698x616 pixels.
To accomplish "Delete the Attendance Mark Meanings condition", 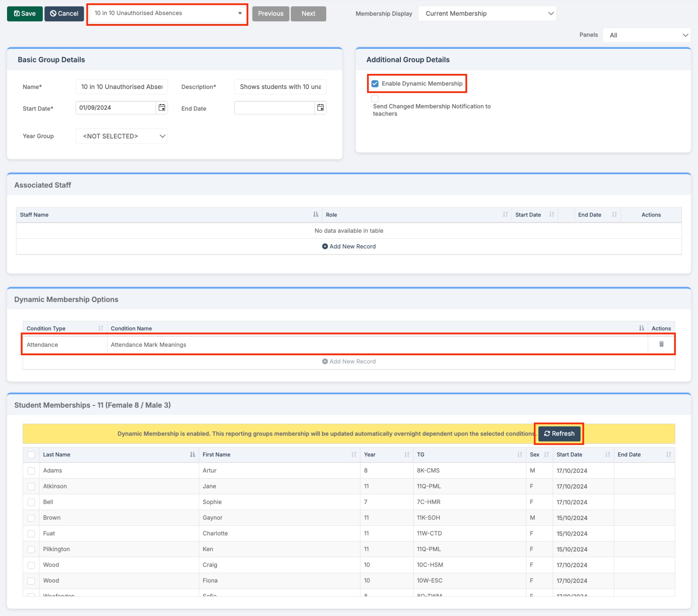I will pos(661,344).
